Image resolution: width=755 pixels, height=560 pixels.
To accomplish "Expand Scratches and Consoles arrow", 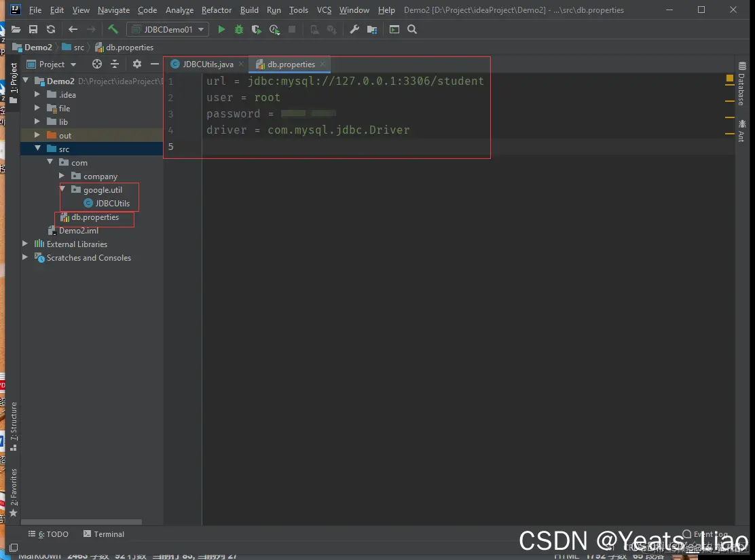I will click(x=25, y=257).
